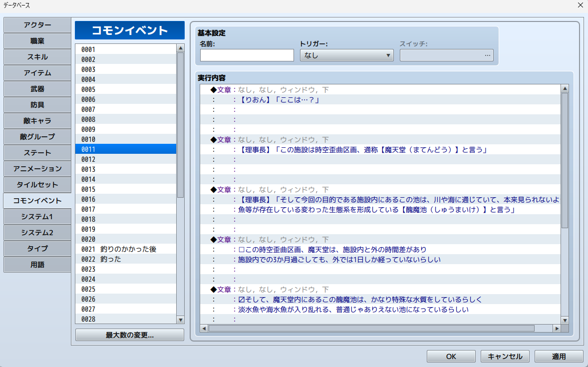
Task: Click the event list scroll up arrow
Action: tap(180, 48)
